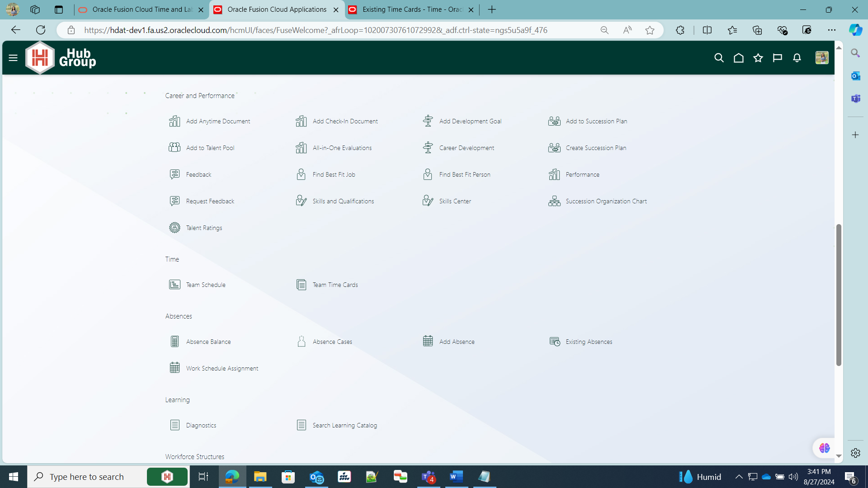Open user profile picture menu
Viewport: 868px width, 488px height.
822,58
